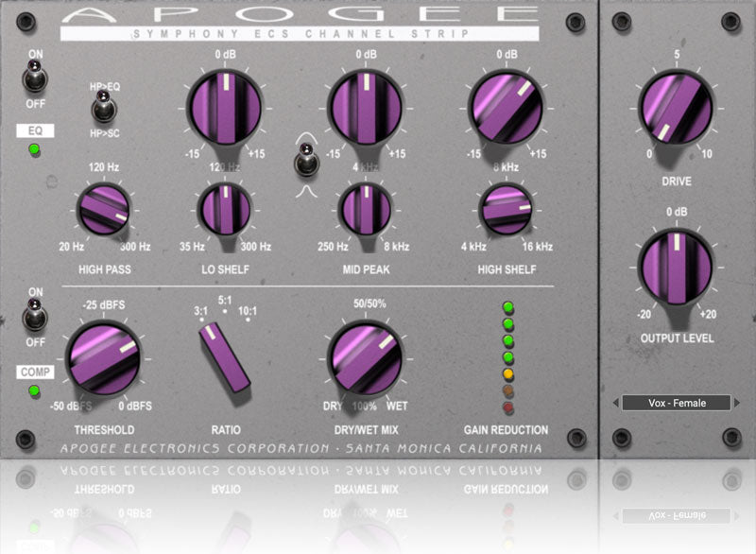Click the HIGH PASS label
The image size is (756, 554).
(105, 269)
